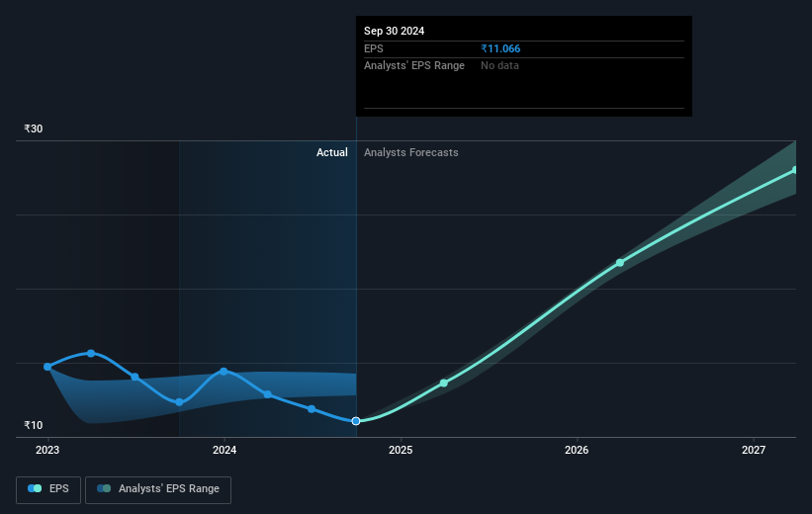Click the 'EPS' tooltip row label

[x=374, y=48]
